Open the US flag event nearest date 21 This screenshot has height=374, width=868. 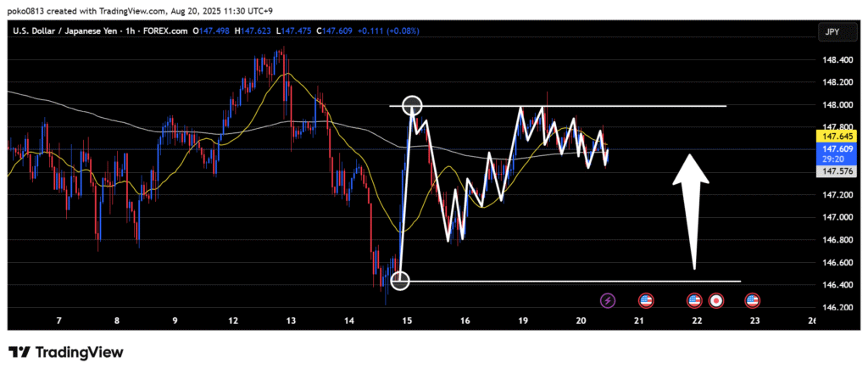coord(646,300)
